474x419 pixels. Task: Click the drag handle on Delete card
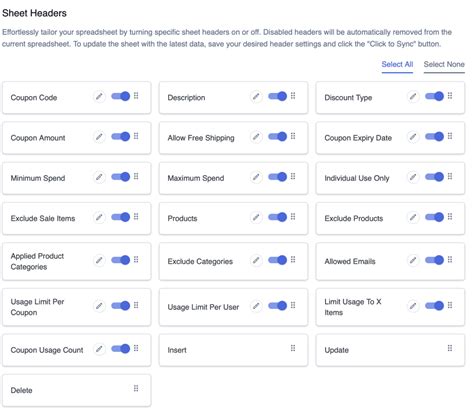(x=136, y=388)
